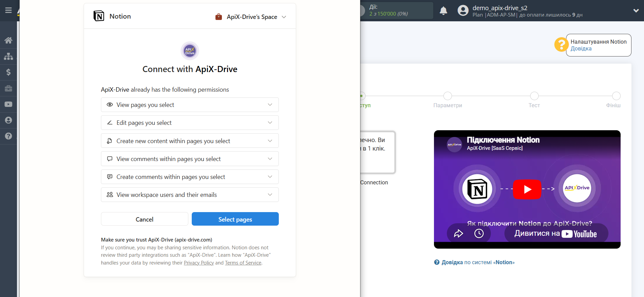Open the YouTube video icon in sidebar
Screen dimensions: 644x297
(8, 104)
